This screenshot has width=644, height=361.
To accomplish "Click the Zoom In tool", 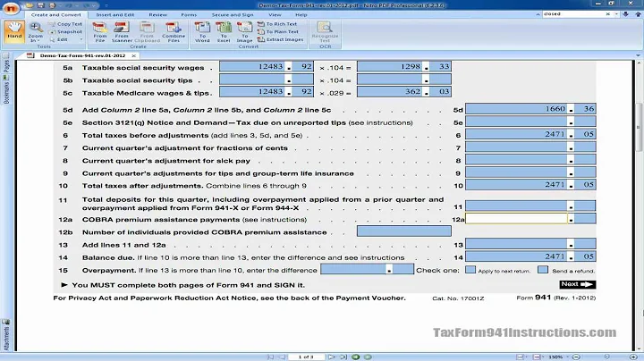I will pos(35,32).
